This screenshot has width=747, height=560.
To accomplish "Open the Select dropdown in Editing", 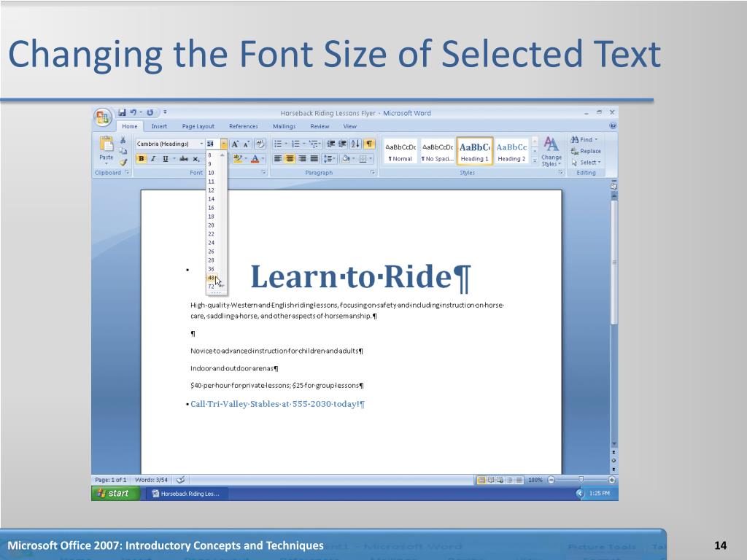I will pos(586,163).
